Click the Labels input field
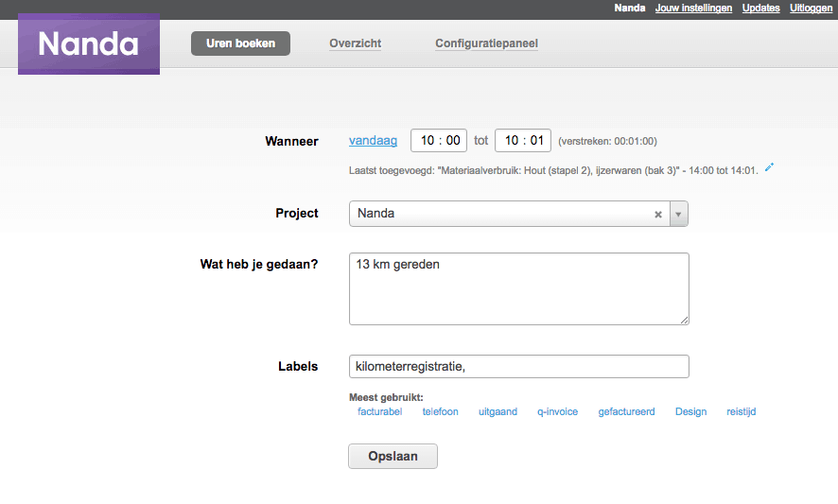838x504 pixels. [519, 367]
